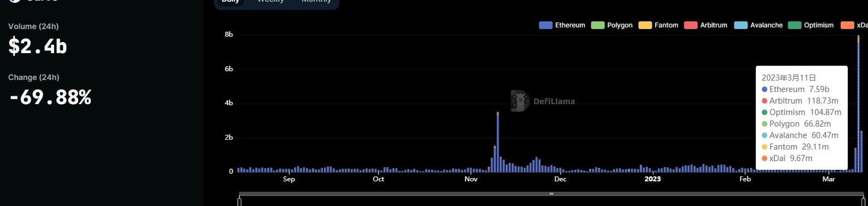Hide the Arbitrum series via legend
Screen dimensions: 868x206
[x=691, y=25]
